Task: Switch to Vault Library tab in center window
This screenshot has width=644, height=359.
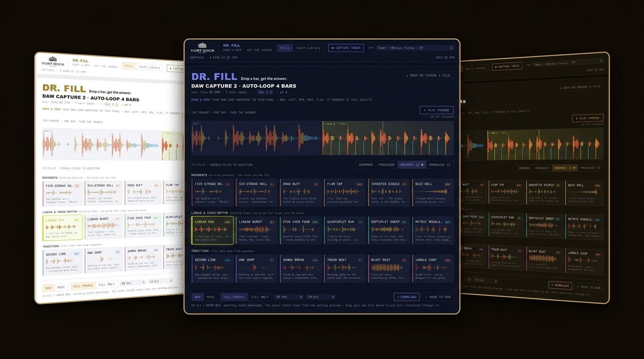Action: [308, 48]
